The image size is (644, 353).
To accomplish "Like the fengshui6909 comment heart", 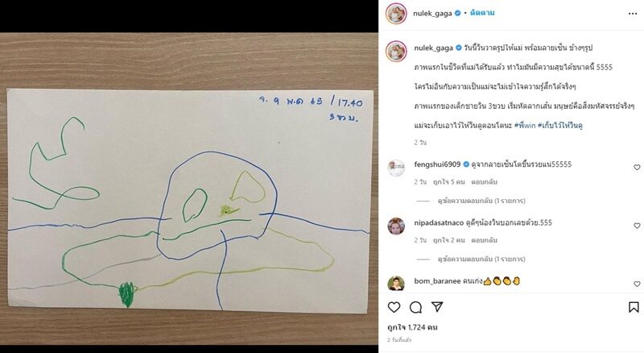I will (637, 167).
